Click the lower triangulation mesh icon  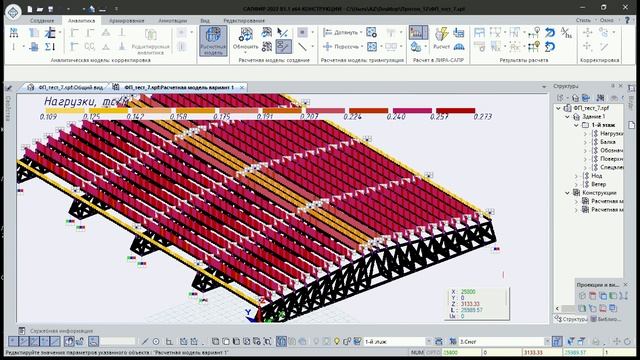(x=371, y=47)
